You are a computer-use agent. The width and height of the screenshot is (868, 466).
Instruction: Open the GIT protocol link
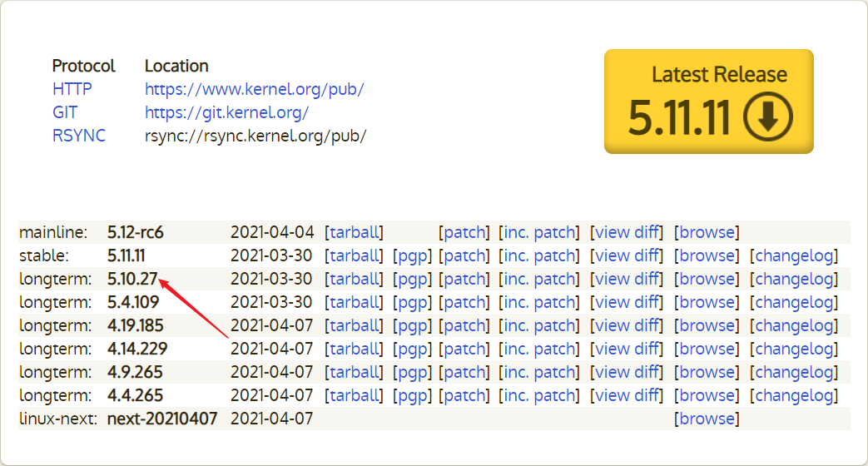click(x=65, y=112)
